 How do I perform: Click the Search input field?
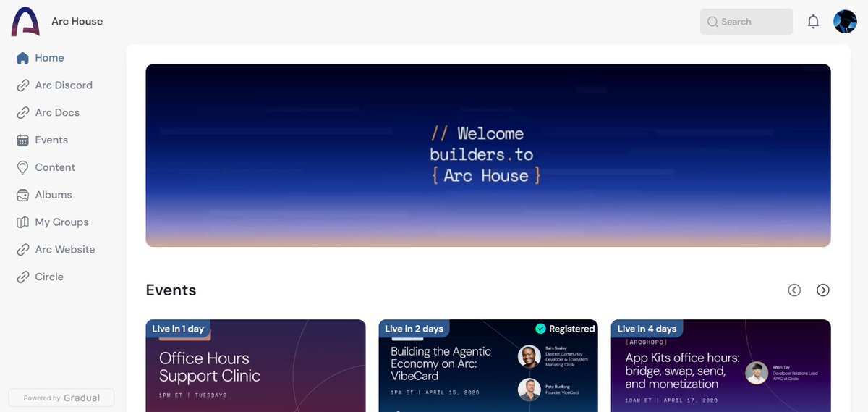tap(746, 22)
